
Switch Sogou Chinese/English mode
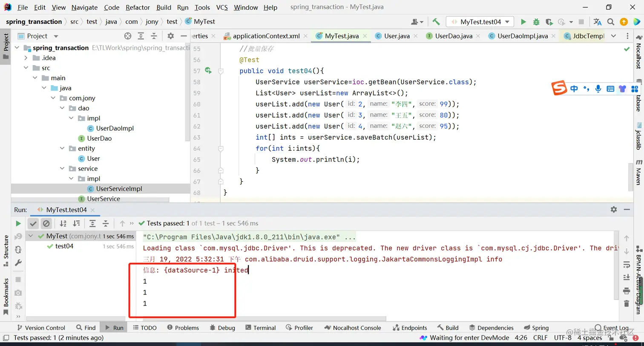(x=574, y=89)
